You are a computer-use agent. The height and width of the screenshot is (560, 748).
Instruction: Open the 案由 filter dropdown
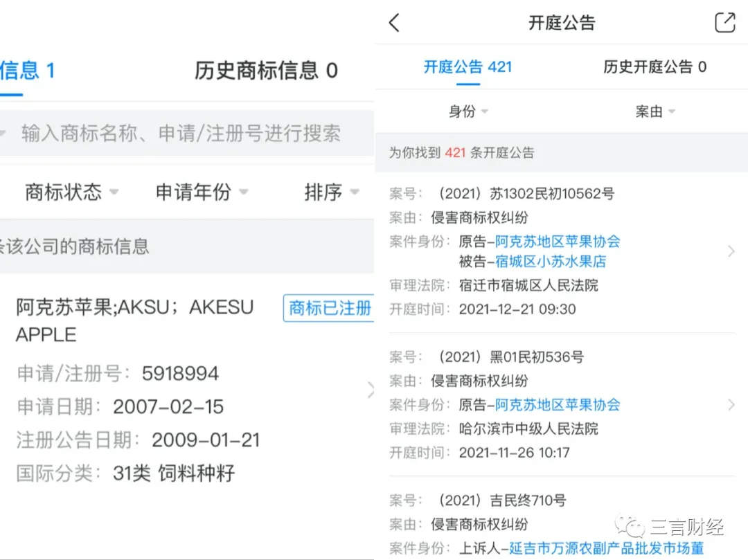(x=655, y=111)
